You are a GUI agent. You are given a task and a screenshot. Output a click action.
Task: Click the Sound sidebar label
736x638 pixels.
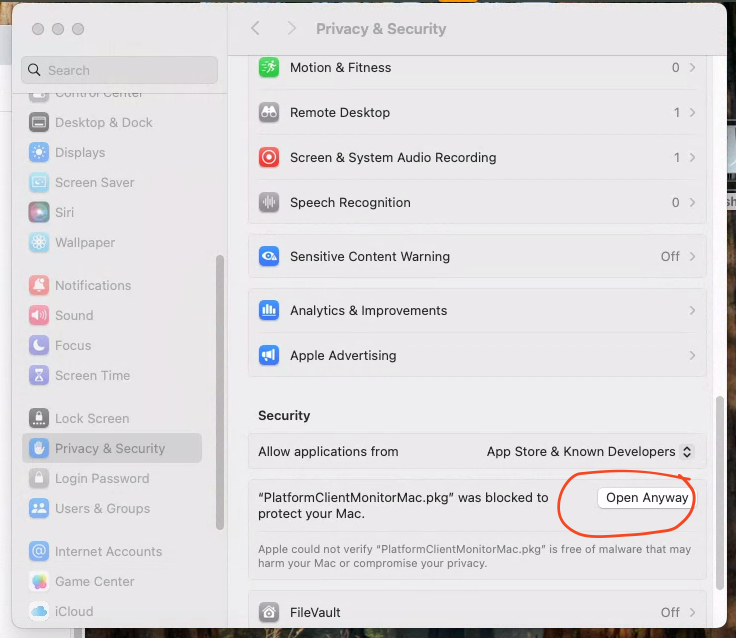(x=74, y=315)
